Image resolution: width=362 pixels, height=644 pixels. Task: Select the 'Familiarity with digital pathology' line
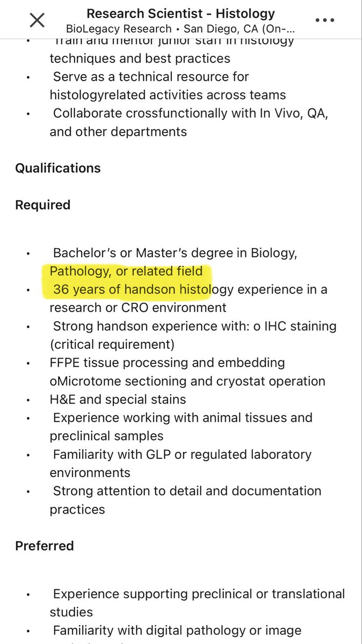177,631
